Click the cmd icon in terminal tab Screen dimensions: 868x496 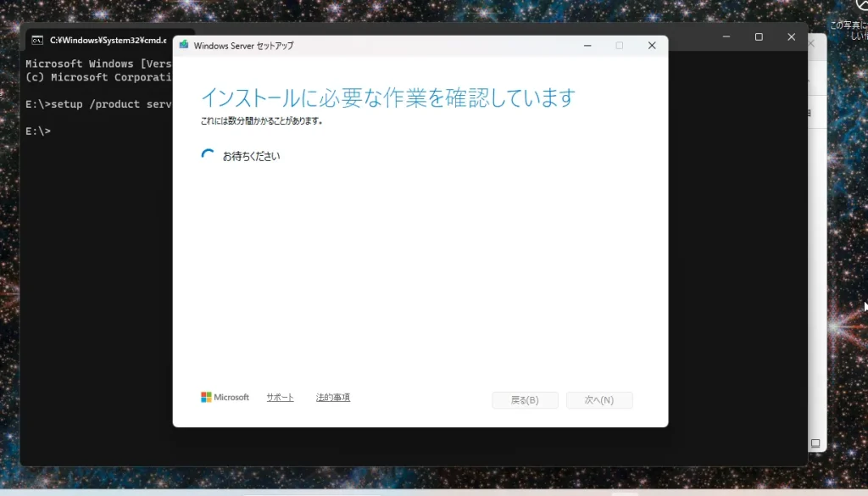click(x=37, y=40)
